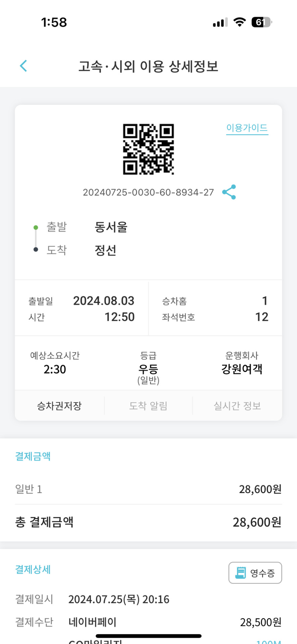Go back using the left chevron arrow
The width and height of the screenshot is (297, 644).
pyautogui.click(x=23, y=66)
